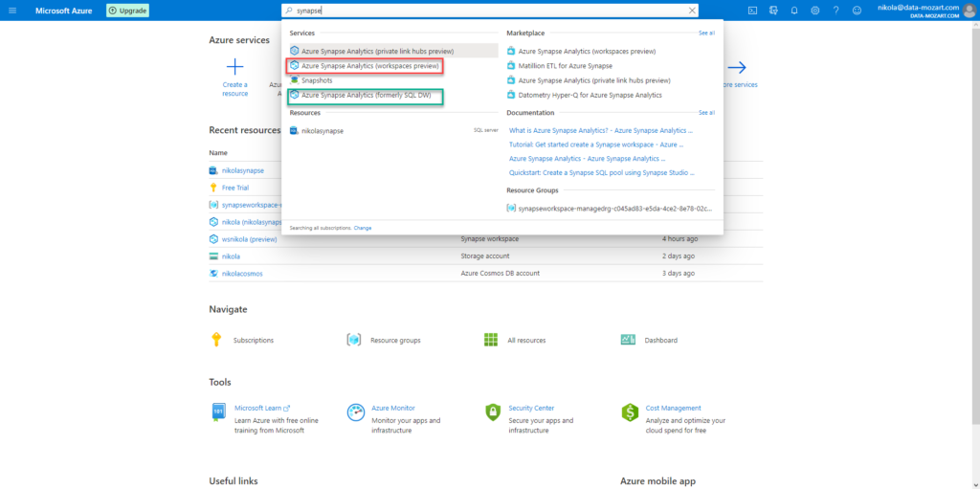The width and height of the screenshot is (980, 489).
Task: Click the Microsoft Learn icon
Action: 218,412
